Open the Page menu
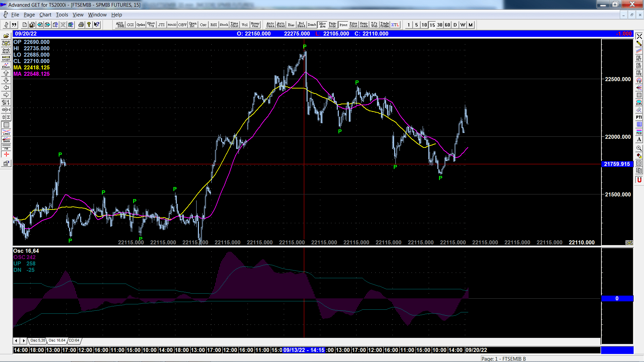The height and width of the screenshot is (362, 644). point(29,15)
